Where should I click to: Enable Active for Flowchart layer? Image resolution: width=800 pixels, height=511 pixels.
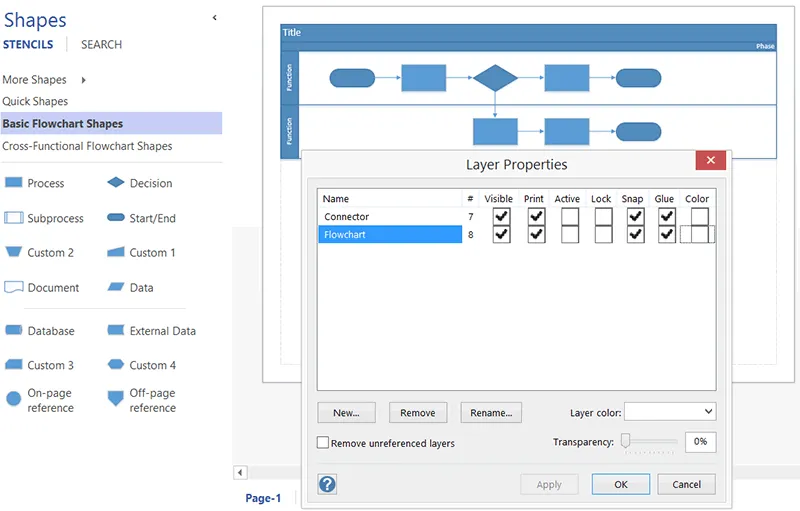click(x=570, y=235)
